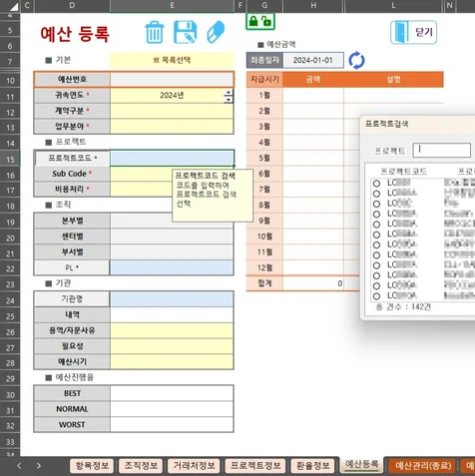The image size is (475, 476).
Task: Select first radio button in project list
Action: [x=376, y=184]
